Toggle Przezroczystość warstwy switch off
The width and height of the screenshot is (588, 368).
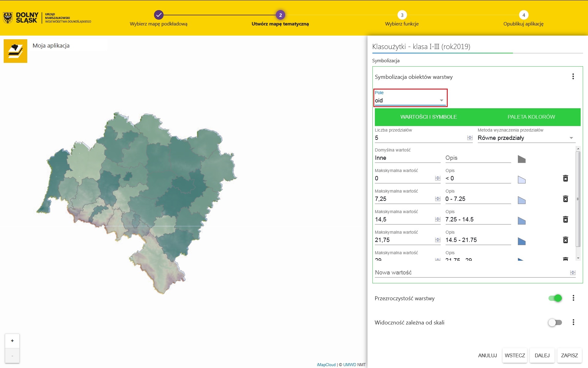coord(555,298)
